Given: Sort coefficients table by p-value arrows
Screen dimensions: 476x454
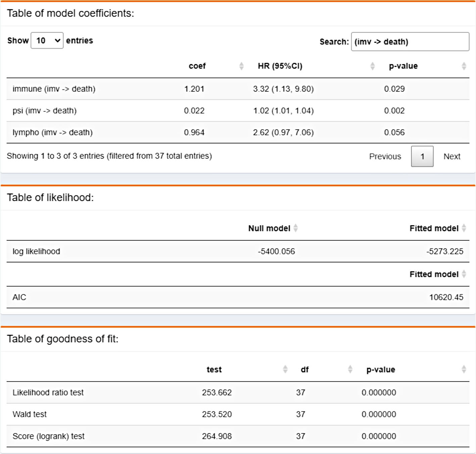Looking at the screenshot, I should pyautogui.click(x=464, y=66).
